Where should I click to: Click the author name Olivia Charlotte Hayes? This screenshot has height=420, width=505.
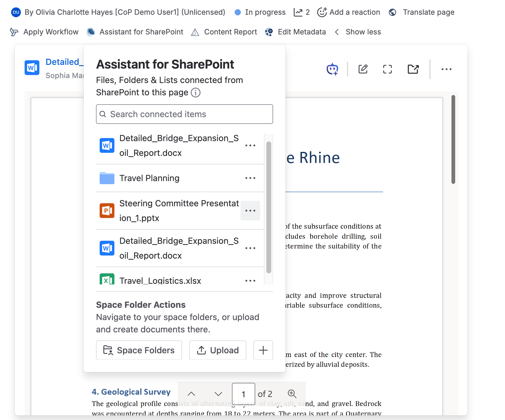point(74,12)
